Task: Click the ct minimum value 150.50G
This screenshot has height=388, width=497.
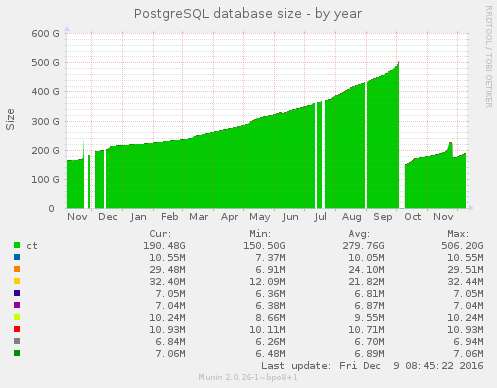Action: point(264,246)
